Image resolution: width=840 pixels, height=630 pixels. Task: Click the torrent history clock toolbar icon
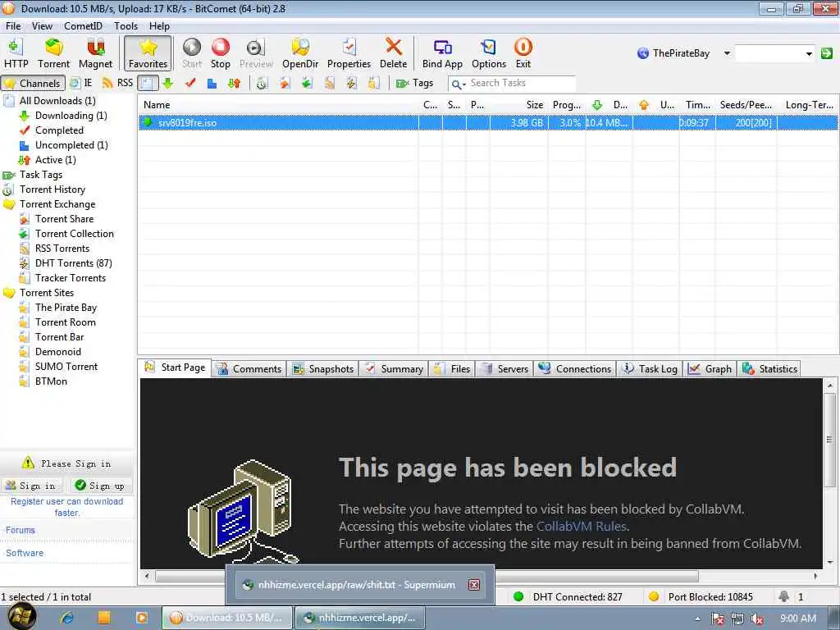262,83
